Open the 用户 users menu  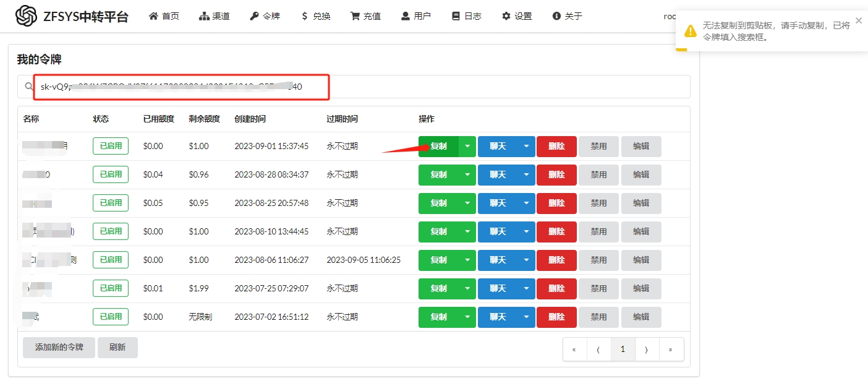tap(416, 16)
